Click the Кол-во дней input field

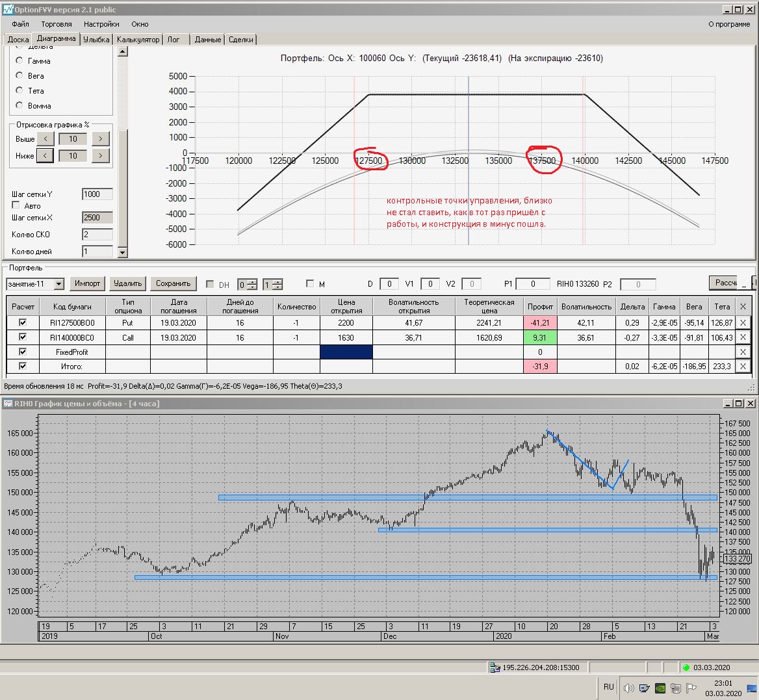pos(97,252)
